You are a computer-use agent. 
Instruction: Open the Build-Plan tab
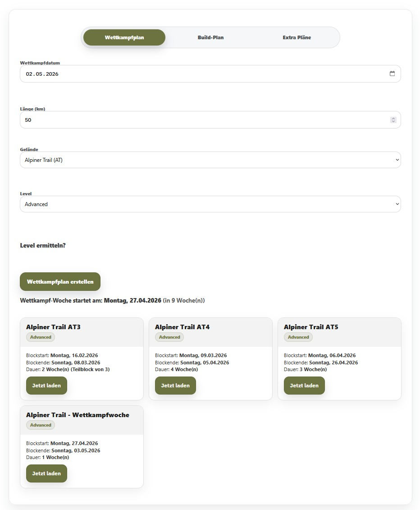point(210,37)
